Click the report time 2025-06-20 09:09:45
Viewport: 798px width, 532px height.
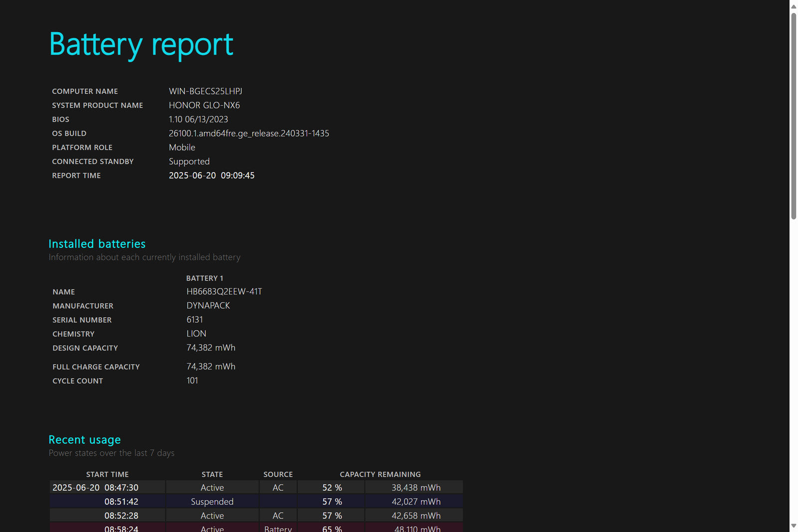pos(211,176)
